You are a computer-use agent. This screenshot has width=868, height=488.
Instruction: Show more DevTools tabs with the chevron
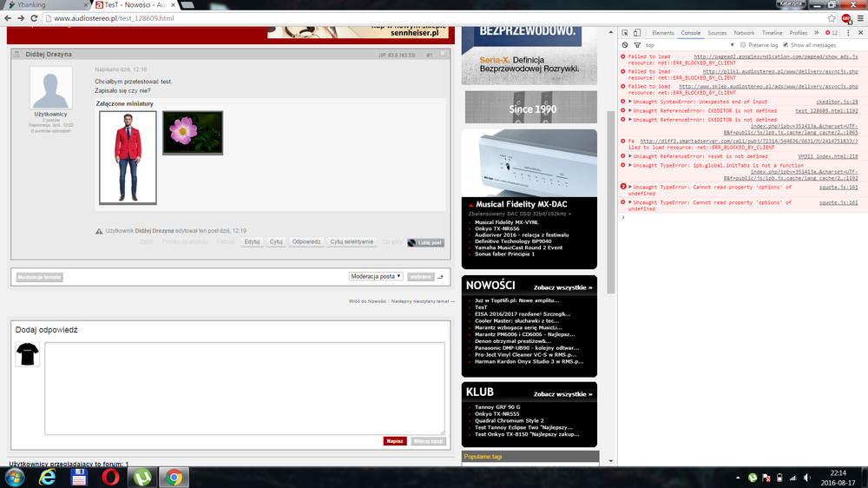pos(817,33)
